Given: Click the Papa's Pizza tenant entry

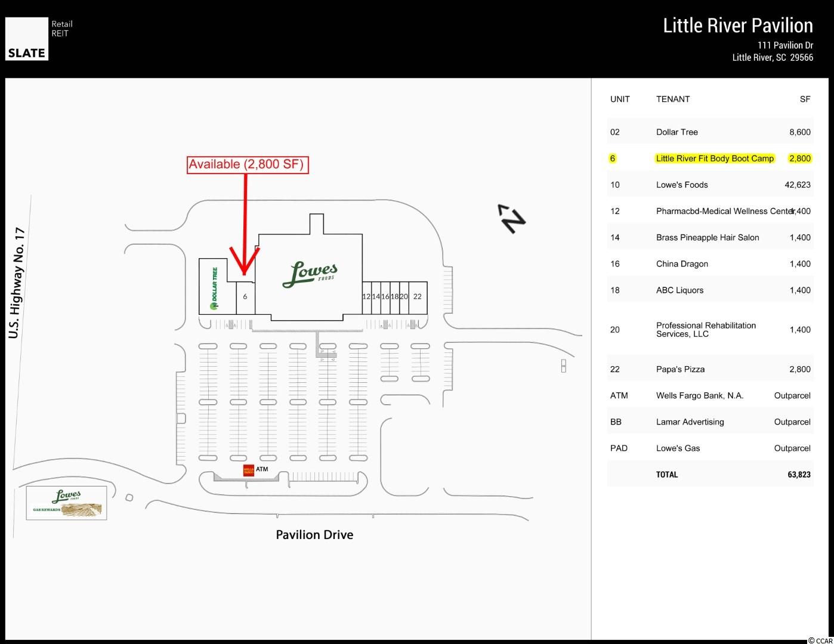Looking at the screenshot, I should point(680,370).
